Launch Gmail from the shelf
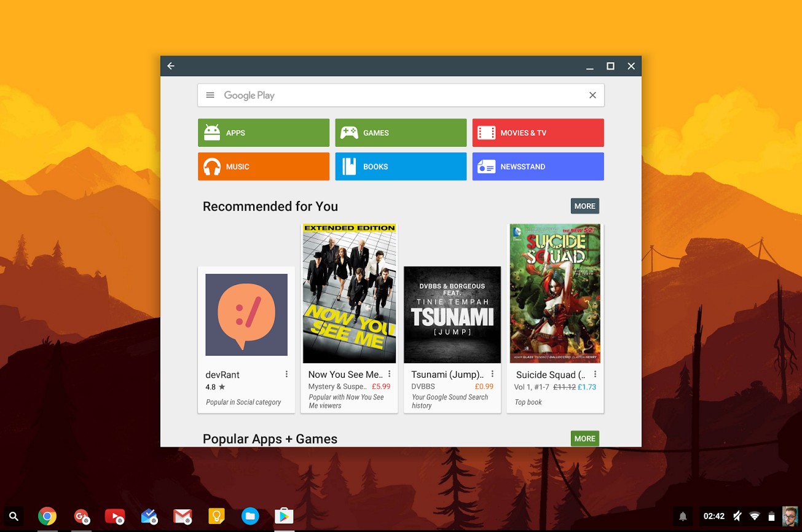Image resolution: width=802 pixels, height=532 pixels. coord(183,516)
